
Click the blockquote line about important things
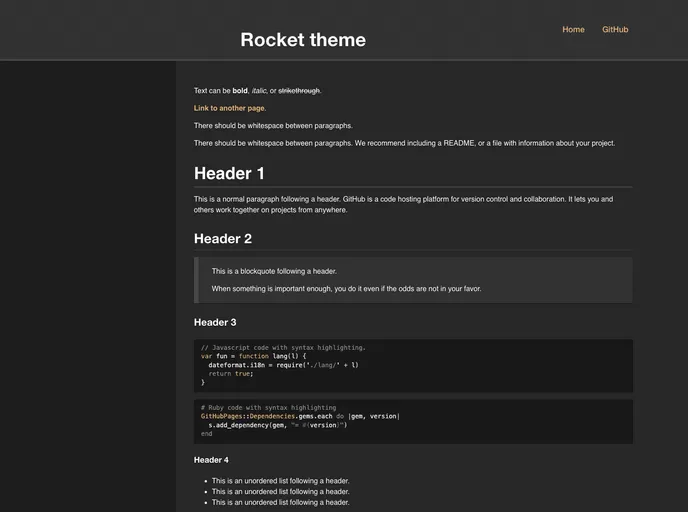coord(346,288)
